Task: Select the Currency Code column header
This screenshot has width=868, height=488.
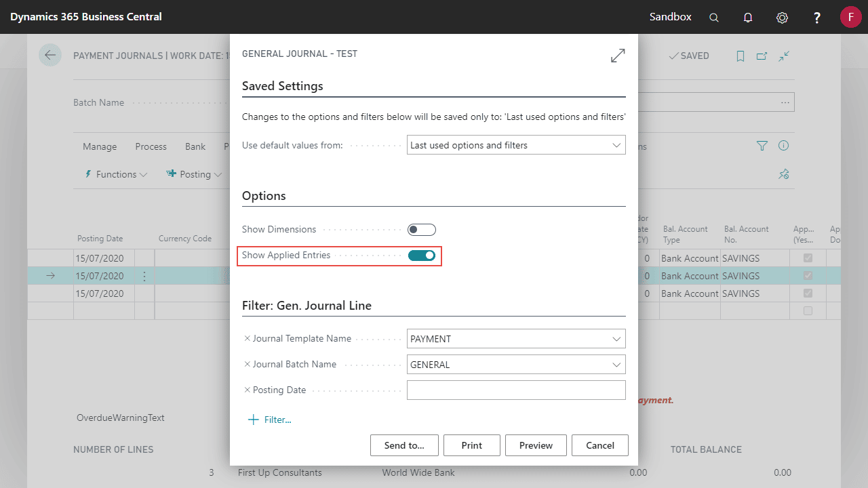Action: (x=185, y=239)
